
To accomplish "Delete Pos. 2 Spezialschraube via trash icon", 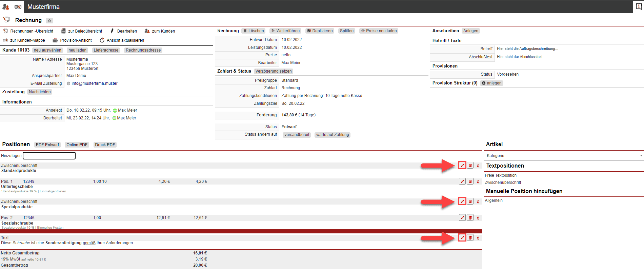I will (x=470, y=218).
